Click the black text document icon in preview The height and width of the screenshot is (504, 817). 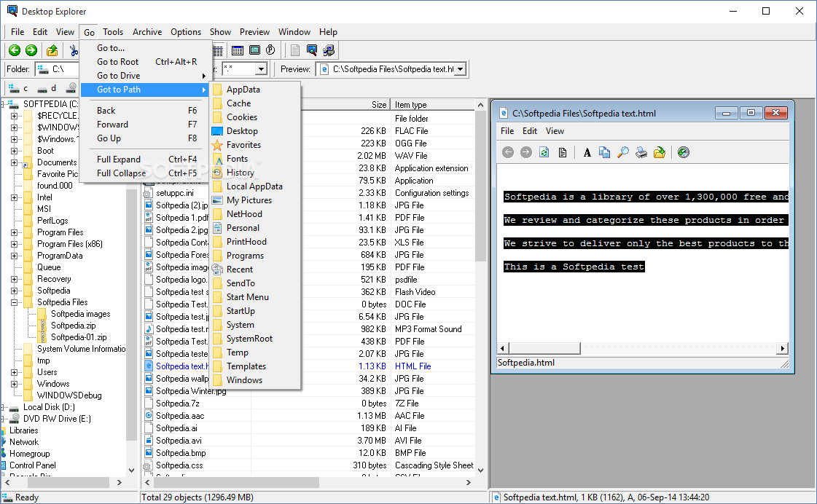[x=562, y=152]
